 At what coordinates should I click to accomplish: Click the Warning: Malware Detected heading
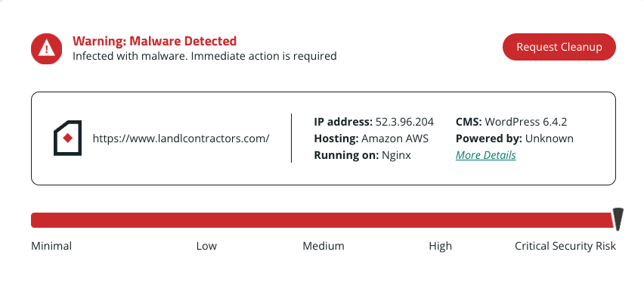(x=154, y=41)
